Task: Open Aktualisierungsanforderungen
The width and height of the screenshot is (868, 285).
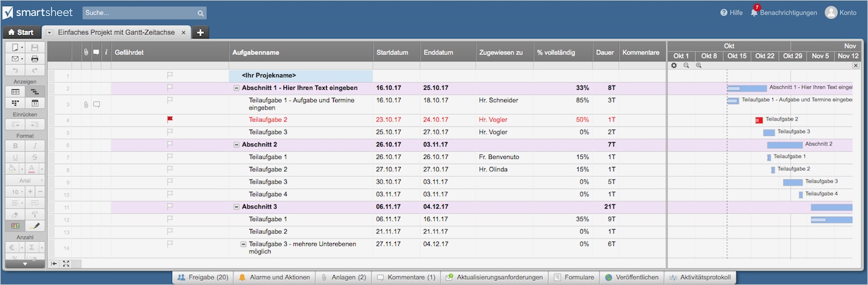Action: [494, 277]
